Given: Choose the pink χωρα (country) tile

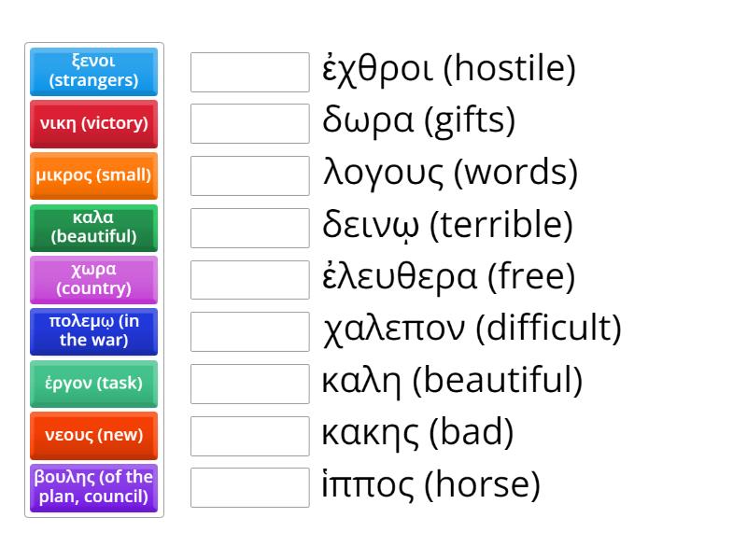Looking at the screenshot, I should (93, 279).
